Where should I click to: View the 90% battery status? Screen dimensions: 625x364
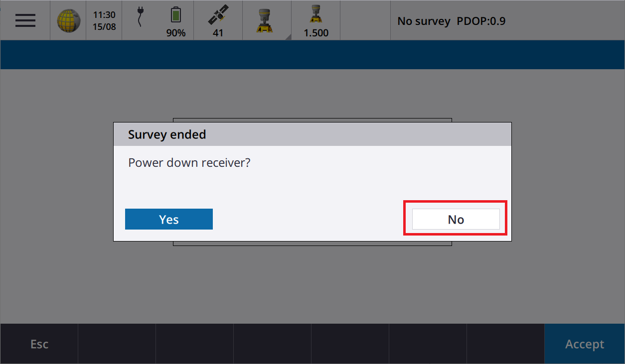pyautogui.click(x=176, y=20)
